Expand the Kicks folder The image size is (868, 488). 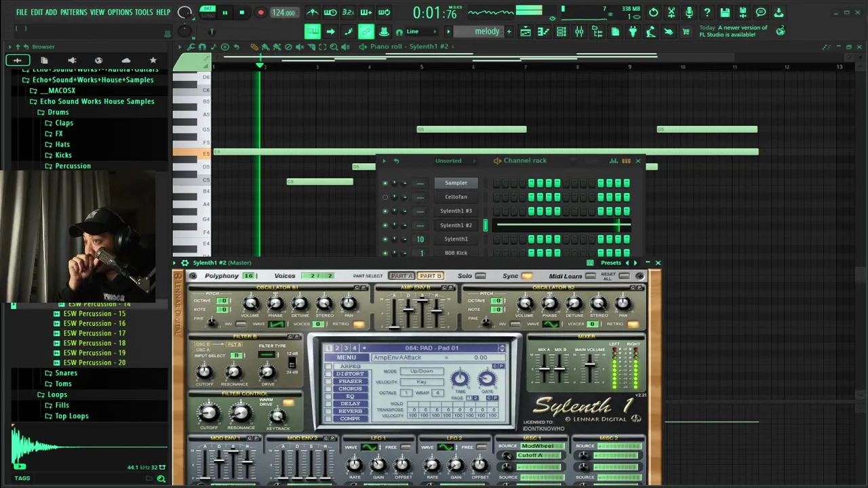click(x=63, y=155)
